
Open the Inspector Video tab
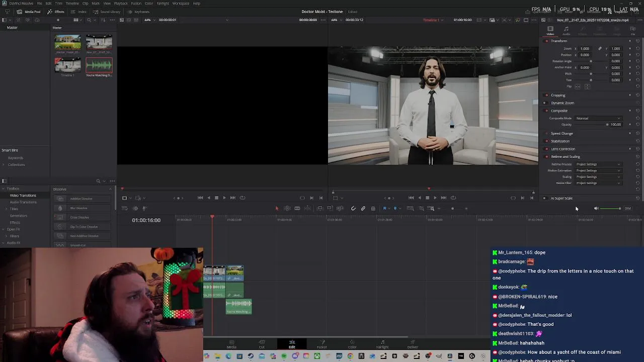(550, 31)
